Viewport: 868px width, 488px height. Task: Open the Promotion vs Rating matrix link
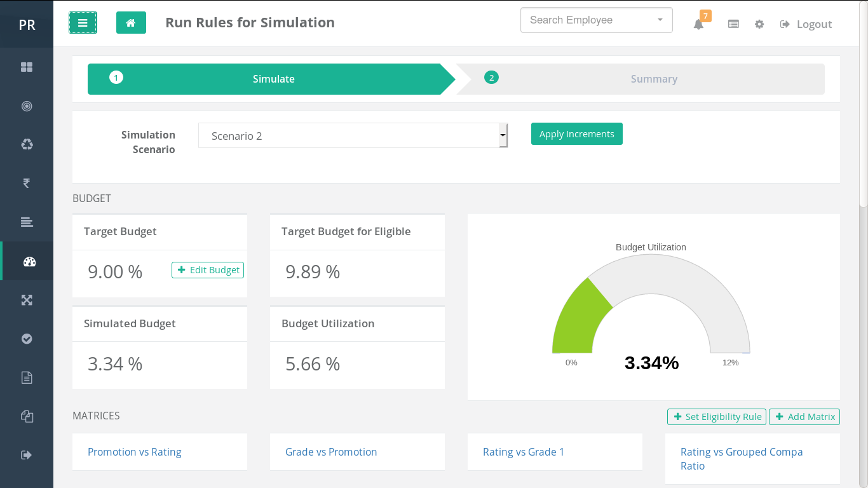pos(135,452)
